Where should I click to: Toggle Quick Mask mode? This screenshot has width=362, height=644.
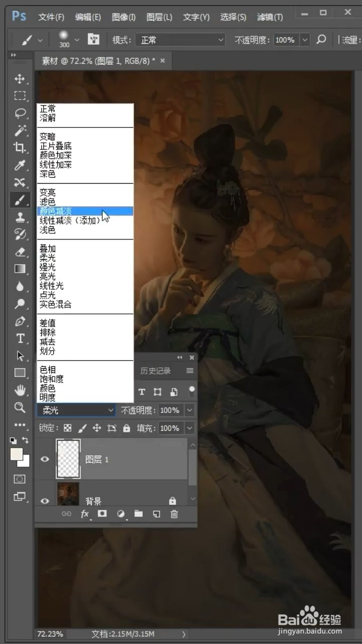pos(20,478)
